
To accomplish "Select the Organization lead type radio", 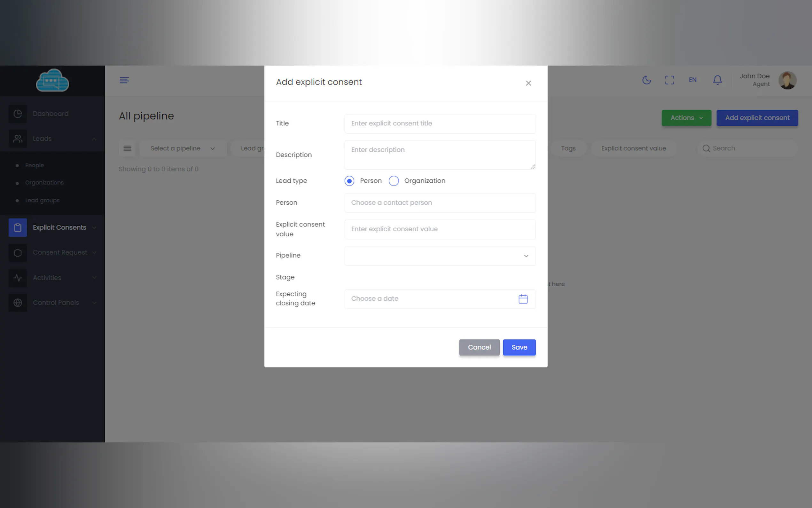I will (x=394, y=181).
